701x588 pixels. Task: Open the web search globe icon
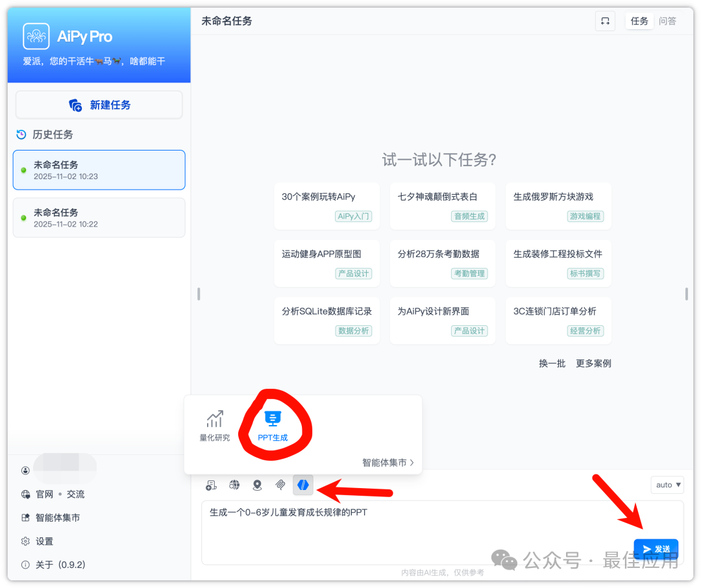point(234,484)
